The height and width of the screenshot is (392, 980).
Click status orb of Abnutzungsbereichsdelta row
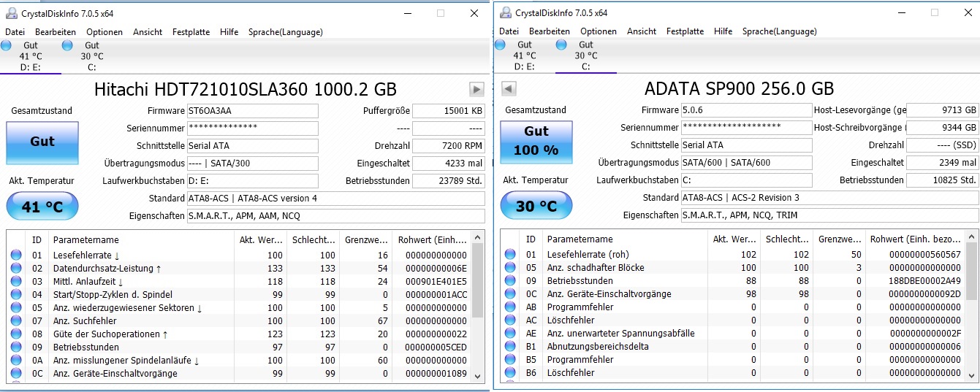[510, 347]
